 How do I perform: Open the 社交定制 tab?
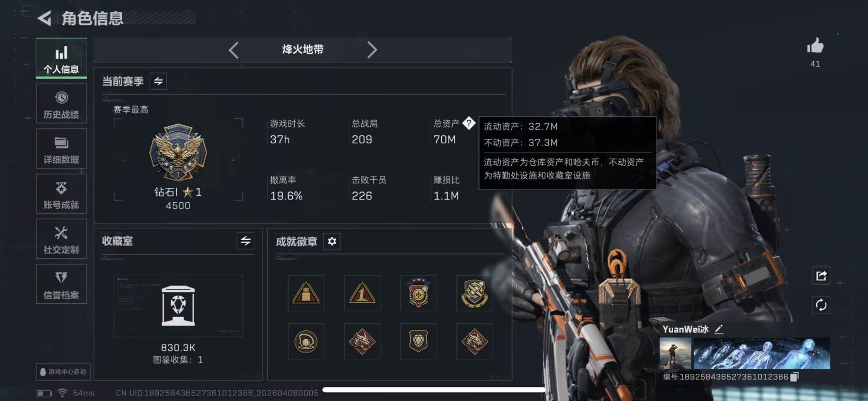pos(61,239)
